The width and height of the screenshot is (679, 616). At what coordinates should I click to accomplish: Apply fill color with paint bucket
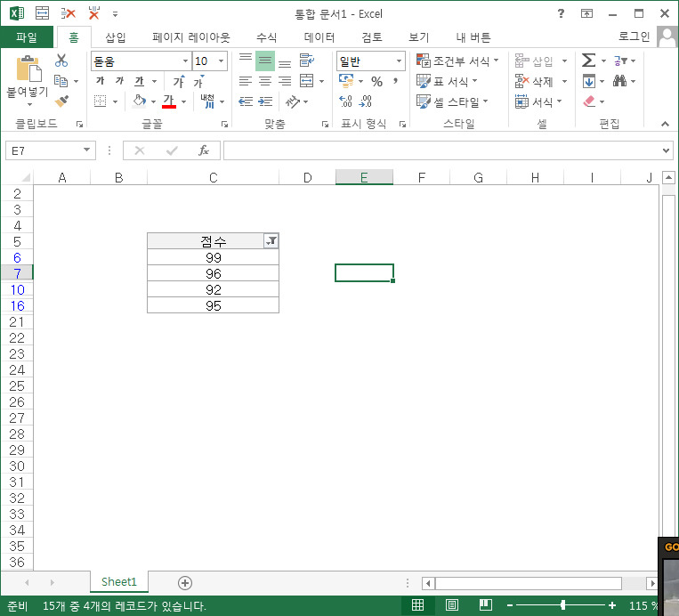coord(139,101)
